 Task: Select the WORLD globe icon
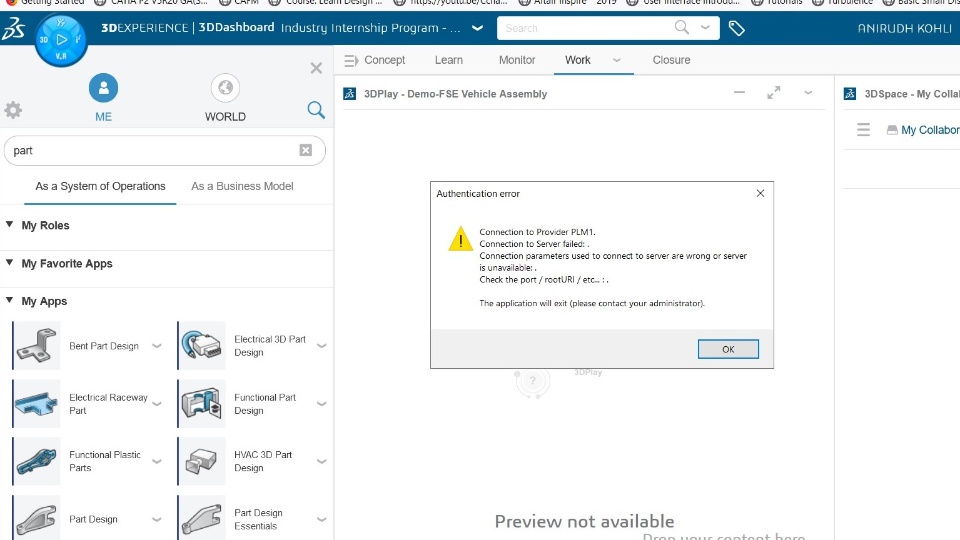click(225, 88)
